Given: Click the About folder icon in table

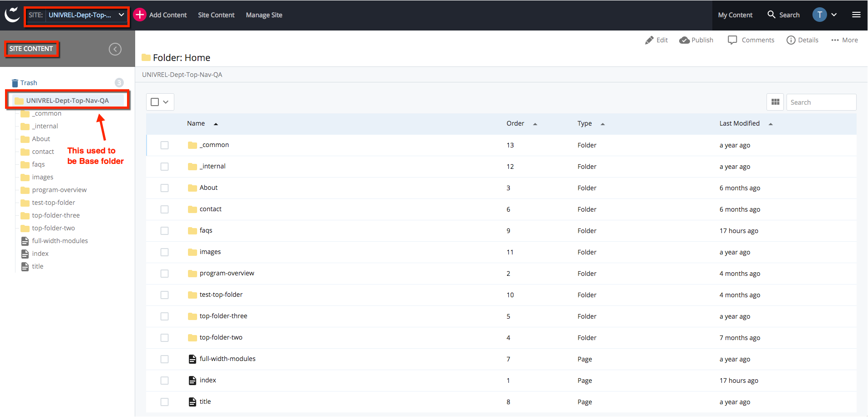Looking at the screenshot, I should 193,188.
